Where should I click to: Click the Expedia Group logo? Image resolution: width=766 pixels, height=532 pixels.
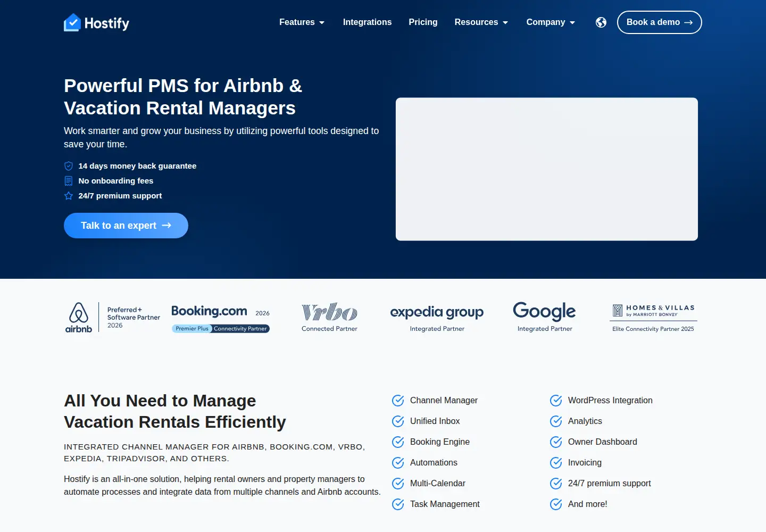437,312
